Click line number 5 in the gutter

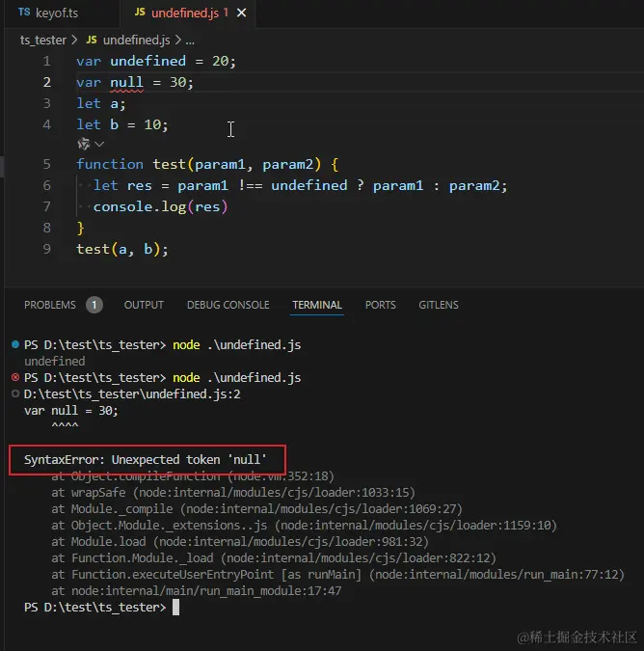click(47, 164)
